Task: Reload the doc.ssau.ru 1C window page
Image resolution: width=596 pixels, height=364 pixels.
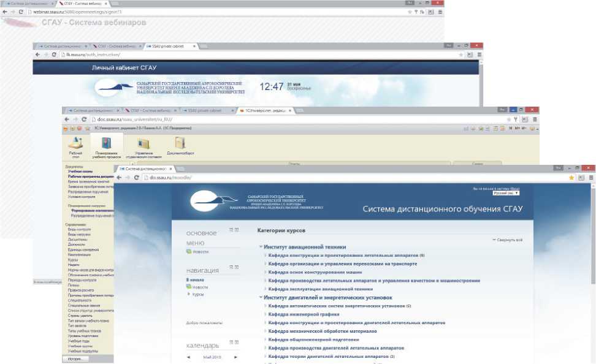Action: click(84, 119)
